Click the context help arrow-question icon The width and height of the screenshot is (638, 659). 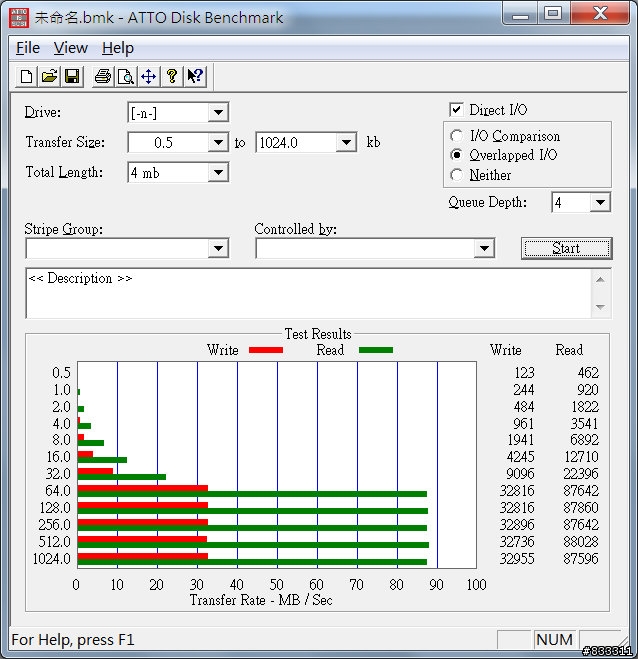pos(195,76)
